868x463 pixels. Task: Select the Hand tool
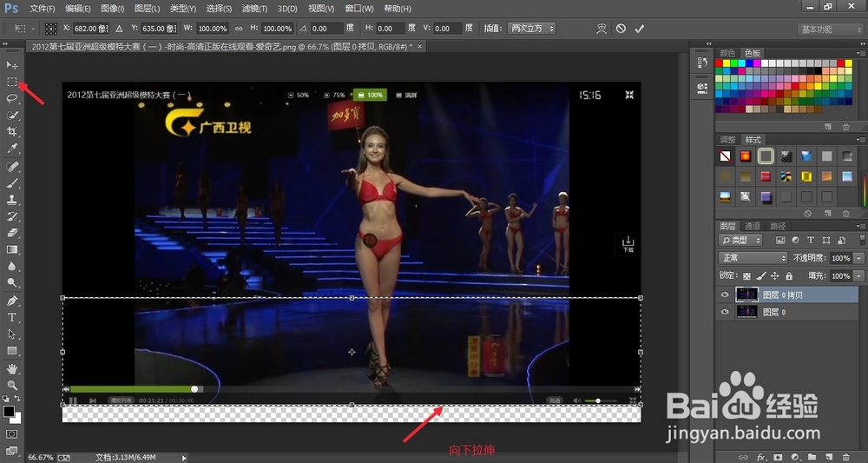[x=11, y=369]
